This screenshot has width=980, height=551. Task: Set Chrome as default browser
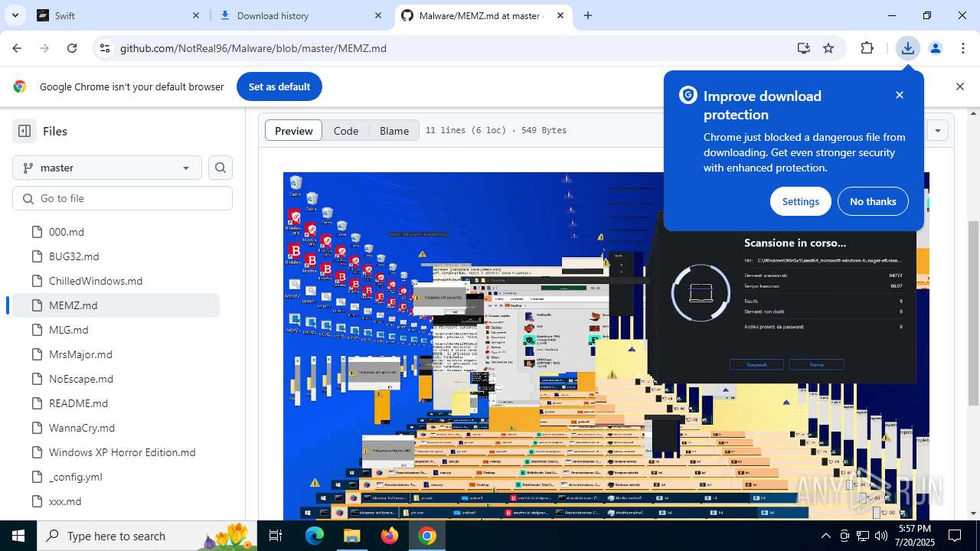tap(279, 86)
